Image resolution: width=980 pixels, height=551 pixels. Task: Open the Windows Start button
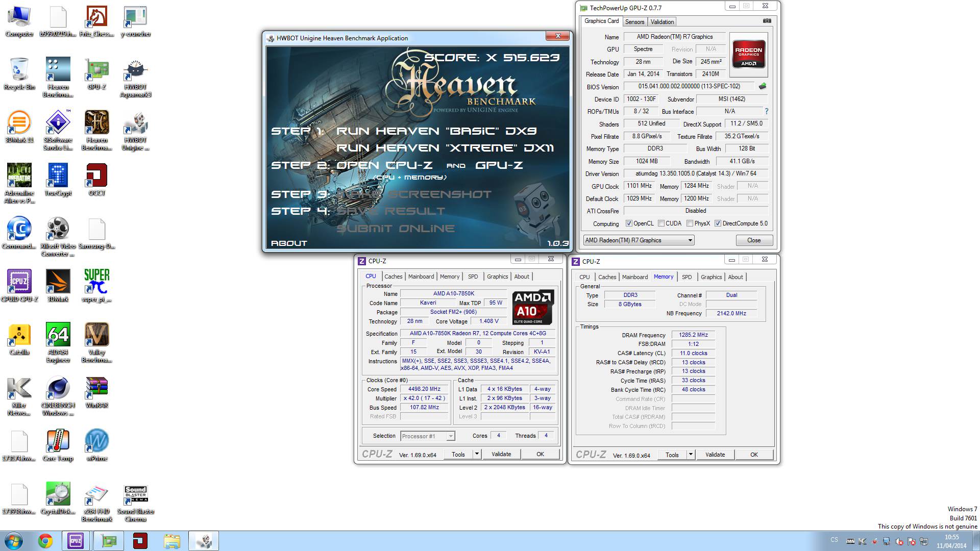[14, 541]
